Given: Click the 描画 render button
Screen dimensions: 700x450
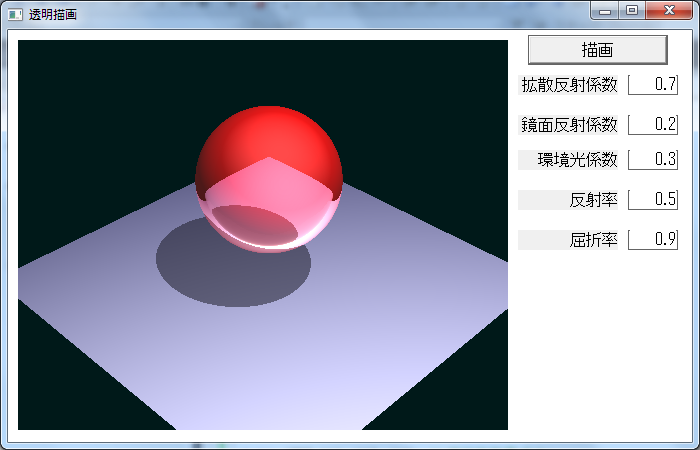Looking at the screenshot, I should coord(597,50).
